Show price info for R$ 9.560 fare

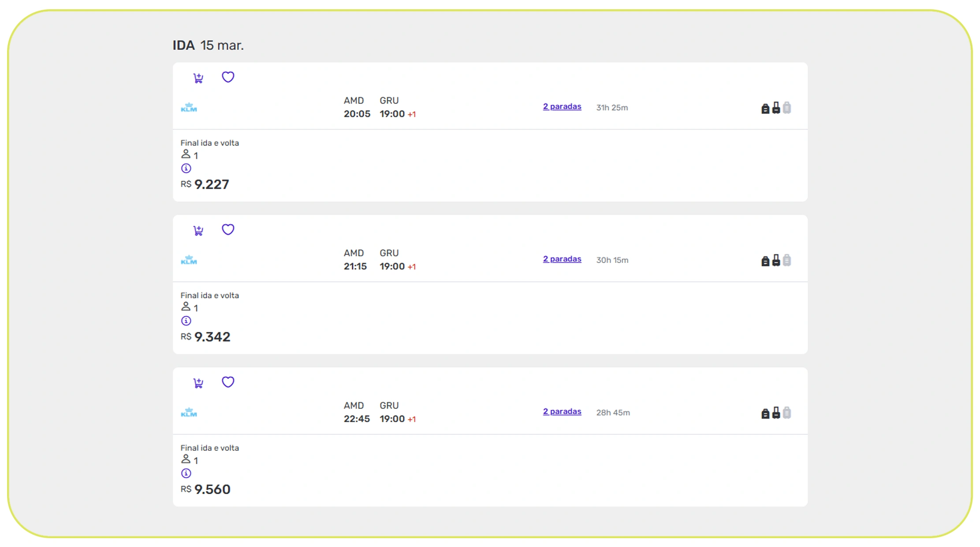[x=186, y=473]
